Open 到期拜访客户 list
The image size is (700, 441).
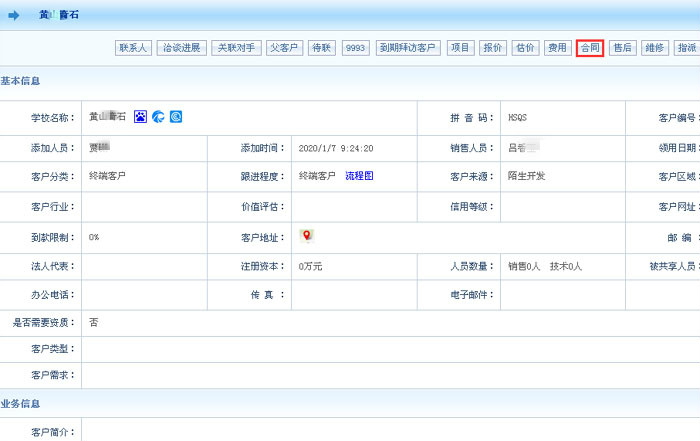[408, 48]
